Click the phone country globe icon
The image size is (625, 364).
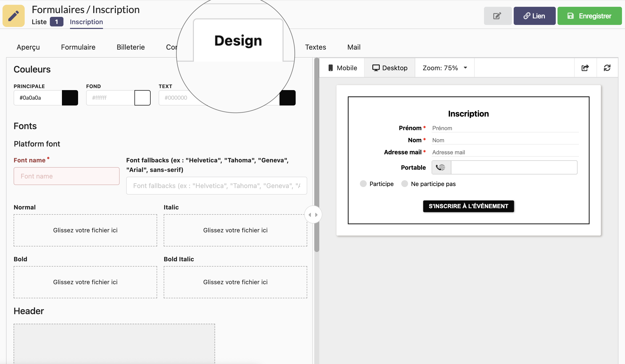point(441,167)
